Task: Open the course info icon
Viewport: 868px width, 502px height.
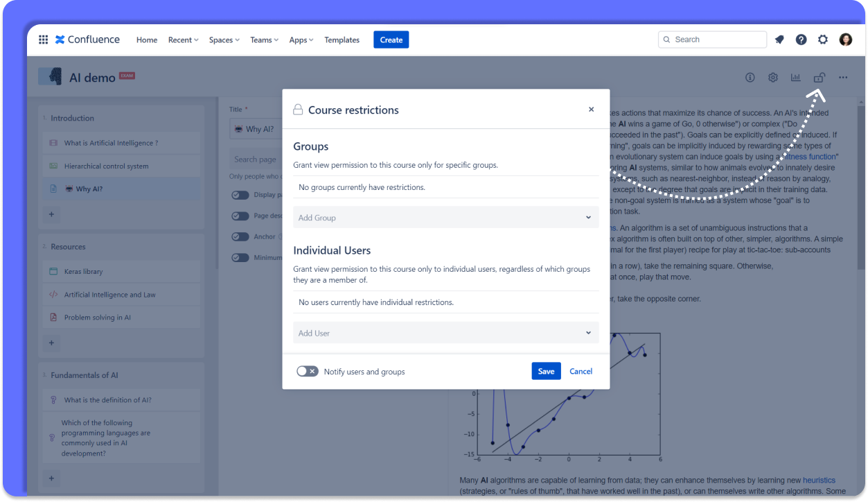Action: click(x=750, y=78)
